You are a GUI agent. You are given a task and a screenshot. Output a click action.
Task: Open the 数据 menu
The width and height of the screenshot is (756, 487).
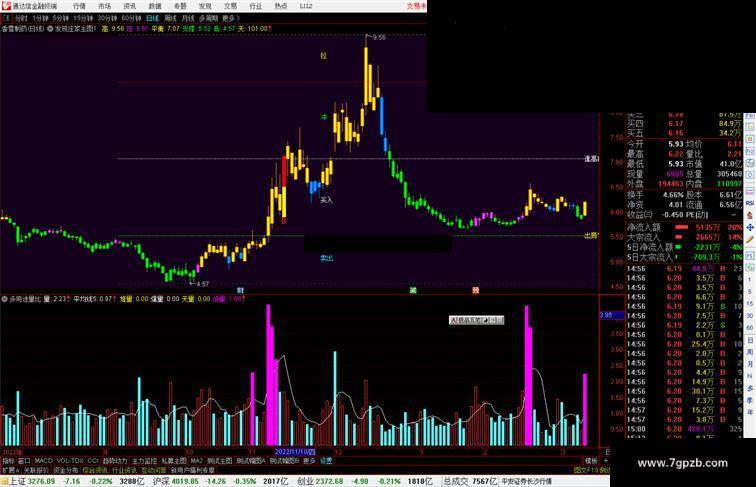point(155,6)
